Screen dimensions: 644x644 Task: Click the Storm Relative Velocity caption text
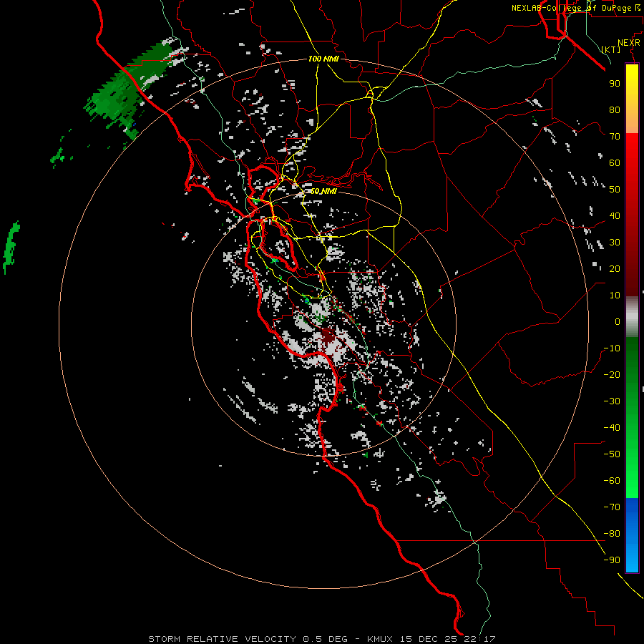click(x=321, y=639)
